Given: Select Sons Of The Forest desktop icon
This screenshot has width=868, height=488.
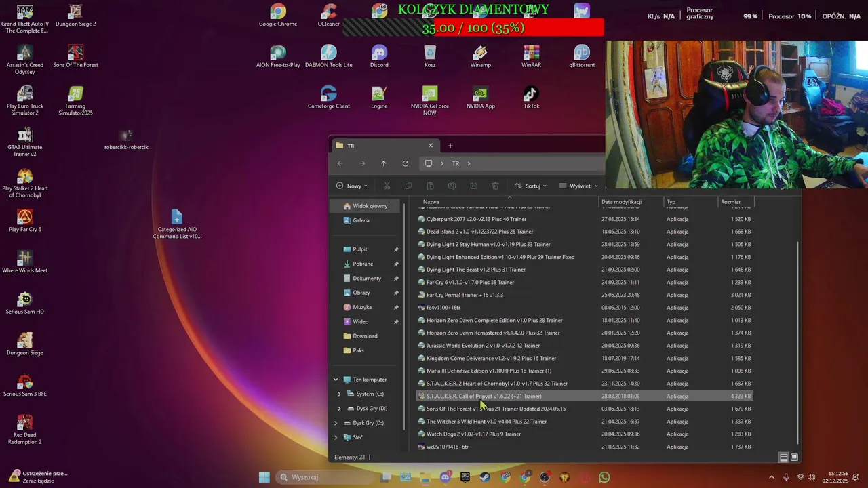Looking at the screenshot, I should (75, 57).
